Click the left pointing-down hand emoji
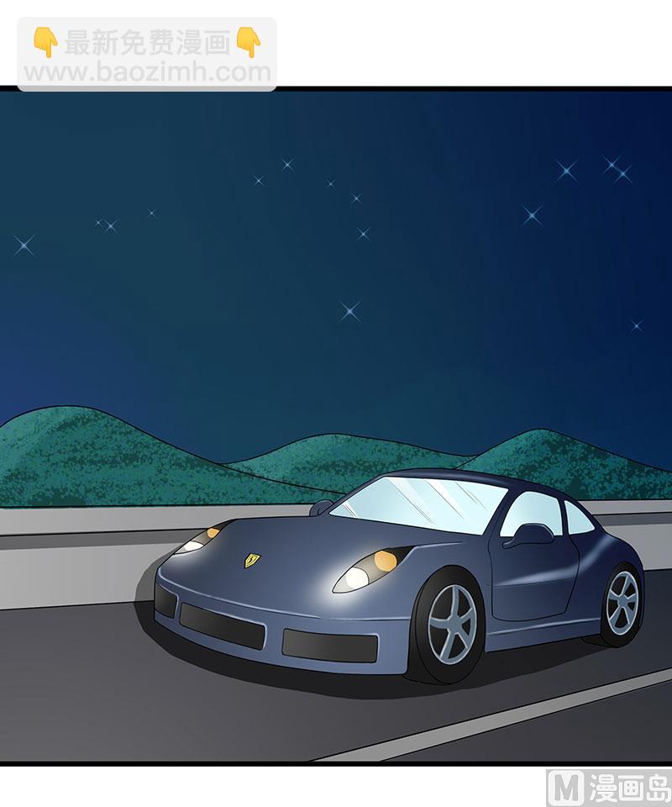672x807 pixels. coord(45,43)
